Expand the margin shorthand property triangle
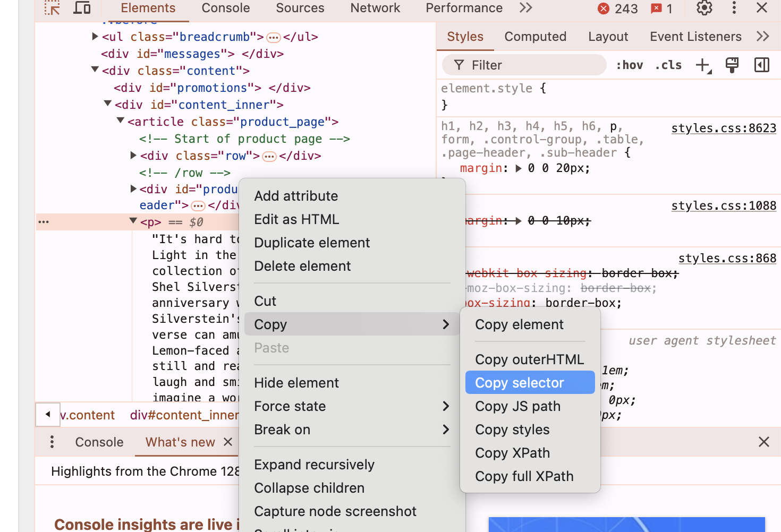The image size is (781, 532). (x=519, y=169)
